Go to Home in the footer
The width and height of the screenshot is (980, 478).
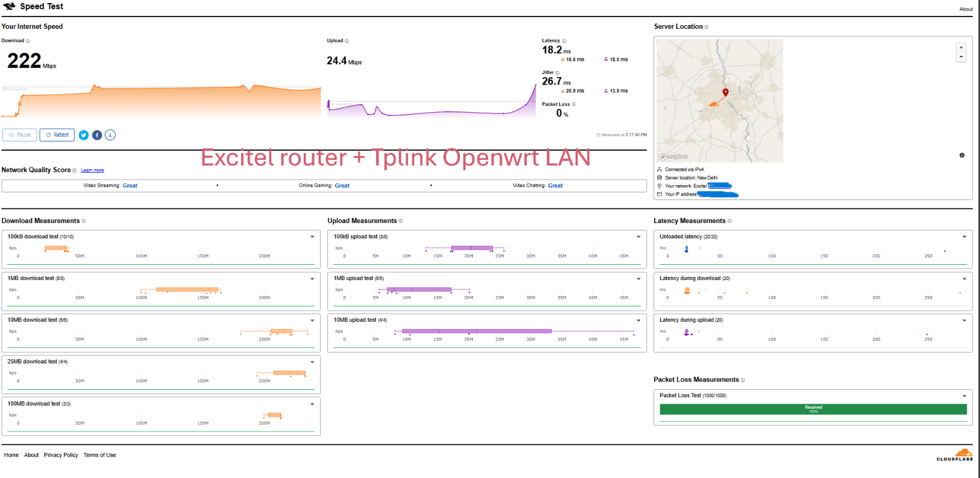(11, 455)
